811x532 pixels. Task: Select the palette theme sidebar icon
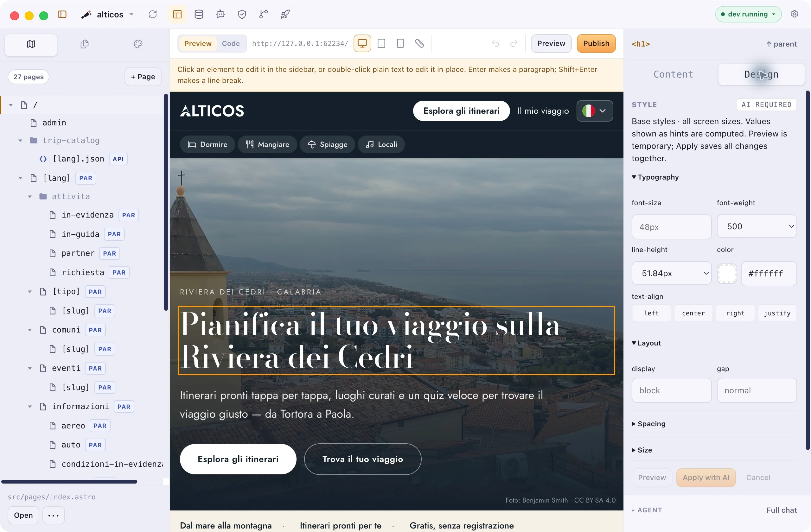coord(138,44)
